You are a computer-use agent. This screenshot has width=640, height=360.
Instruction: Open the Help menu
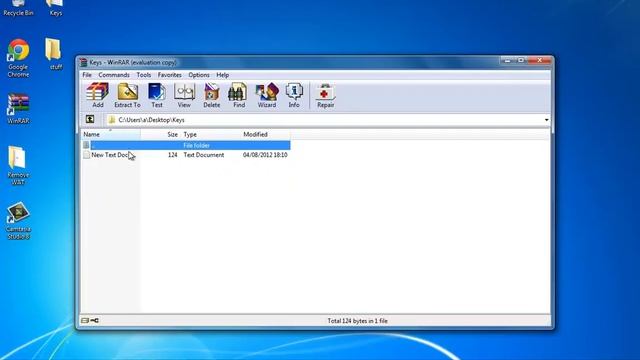[222, 75]
